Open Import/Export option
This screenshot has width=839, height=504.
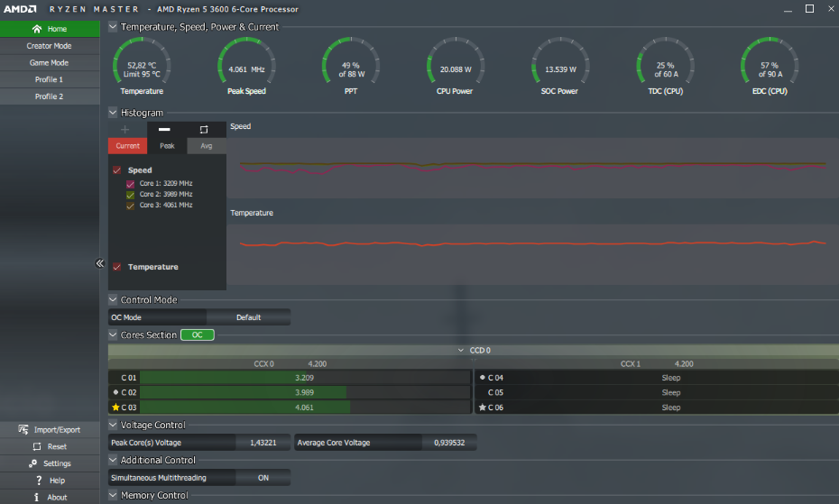(x=57, y=430)
